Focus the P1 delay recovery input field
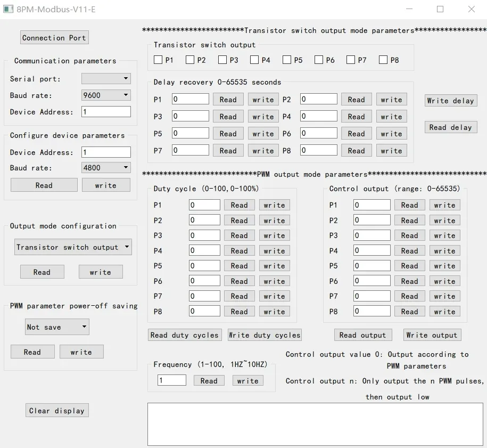Image resolution: width=487 pixels, height=448 pixels. [x=190, y=100]
